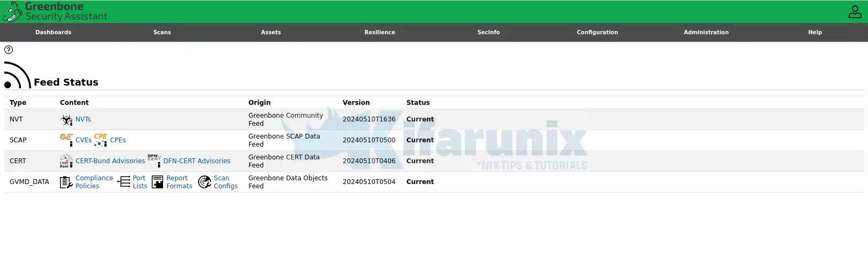Image resolution: width=868 pixels, height=275 pixels.
Task: Open the Port Lists link
Action: [x=140, y=182]
